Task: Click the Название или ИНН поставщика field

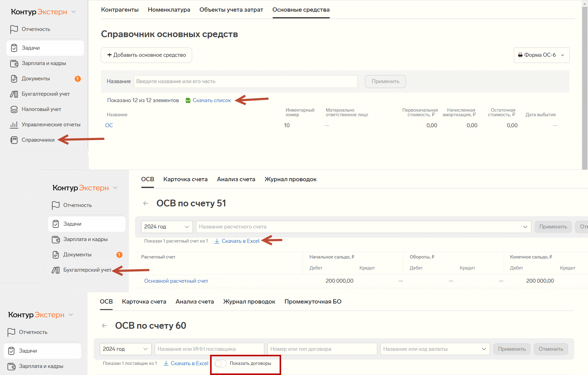Action: tap(209, 349)
